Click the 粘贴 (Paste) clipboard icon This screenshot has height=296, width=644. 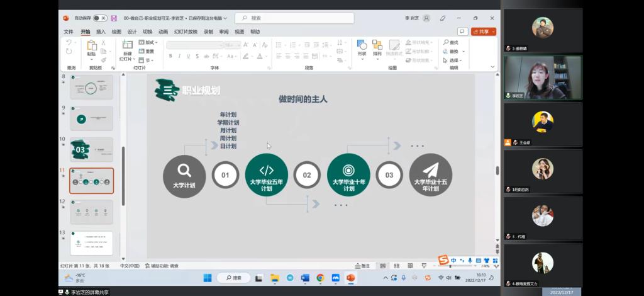92,46
